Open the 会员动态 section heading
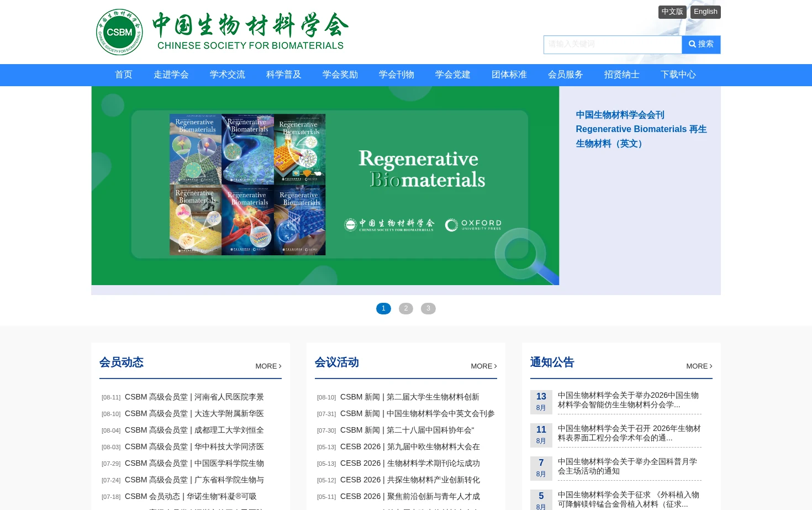The width and height of the screenshot is (812, 510). click(122, 362)
